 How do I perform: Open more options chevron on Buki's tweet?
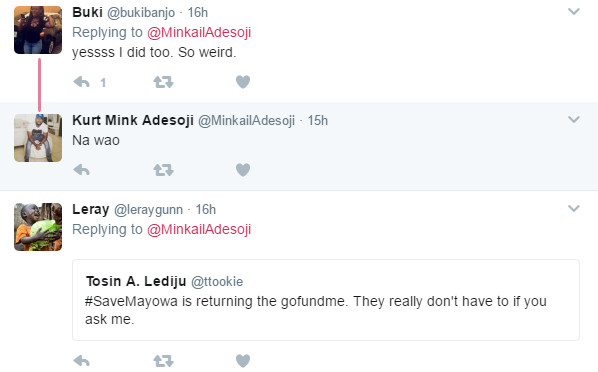click(x=574, y=12)
